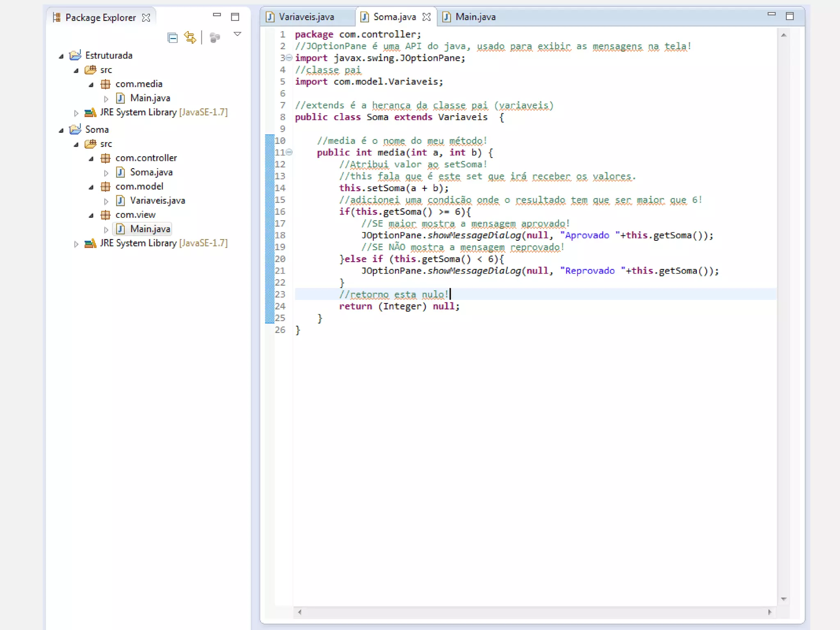
Task: Select Soma.java in the package tree
Action: click(x=151, y=172)
